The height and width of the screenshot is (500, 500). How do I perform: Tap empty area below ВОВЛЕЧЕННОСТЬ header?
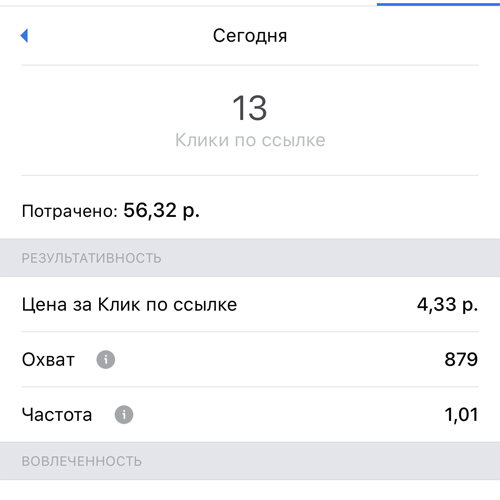coord(250,490)
